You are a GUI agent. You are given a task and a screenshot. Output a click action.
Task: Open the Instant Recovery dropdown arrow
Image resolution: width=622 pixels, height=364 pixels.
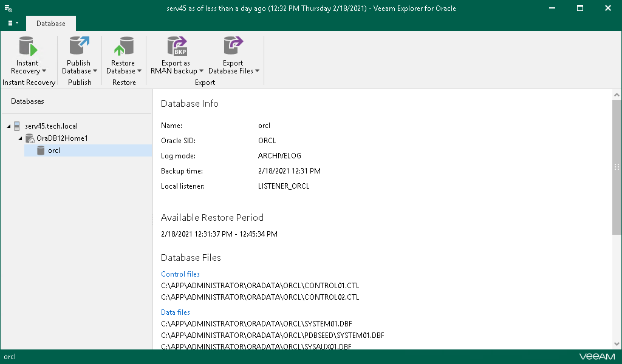coord(44,71)
